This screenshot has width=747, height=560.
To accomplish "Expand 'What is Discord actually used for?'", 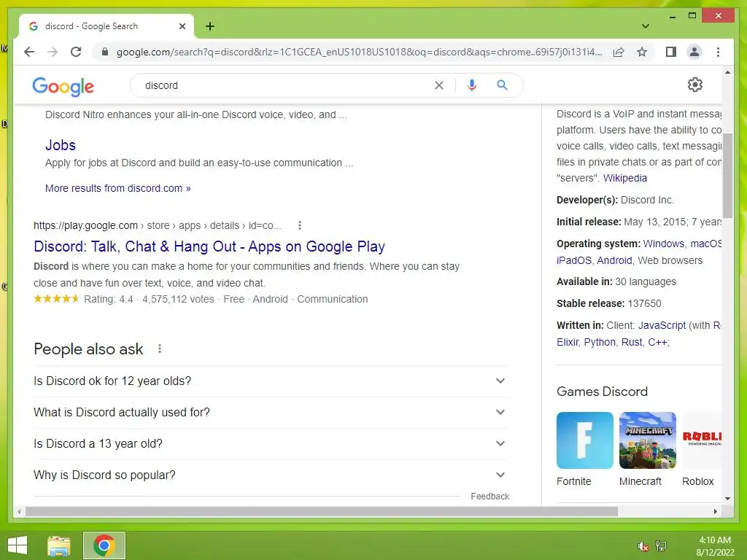I will 271,413.
